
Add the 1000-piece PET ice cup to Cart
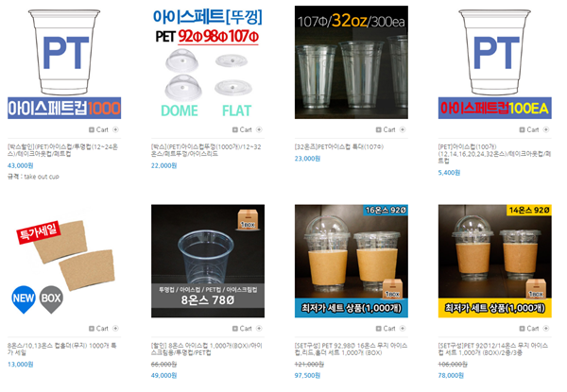[x=98, y=129]
